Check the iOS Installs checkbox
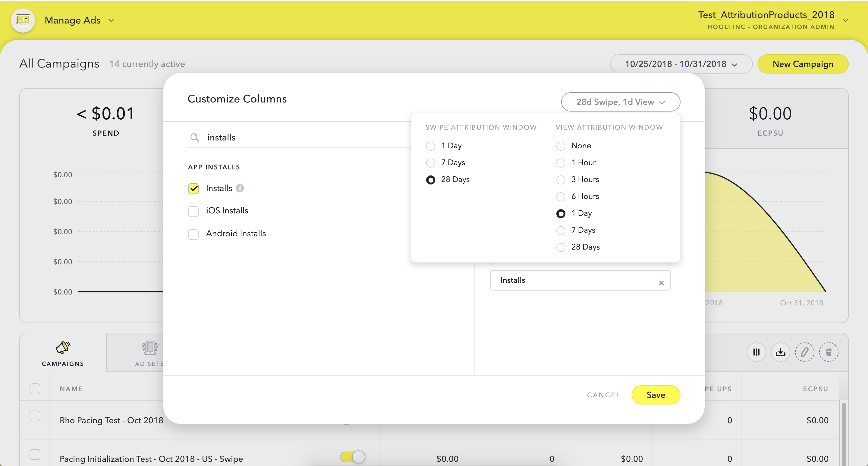The height and width of the screenshot is (466, 868). click(193, 211)
